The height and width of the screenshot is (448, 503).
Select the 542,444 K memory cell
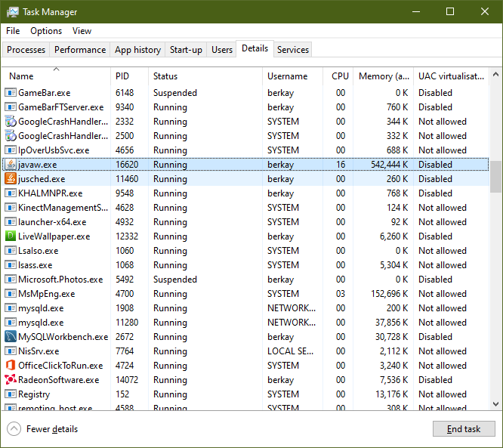tap(389, 165)
